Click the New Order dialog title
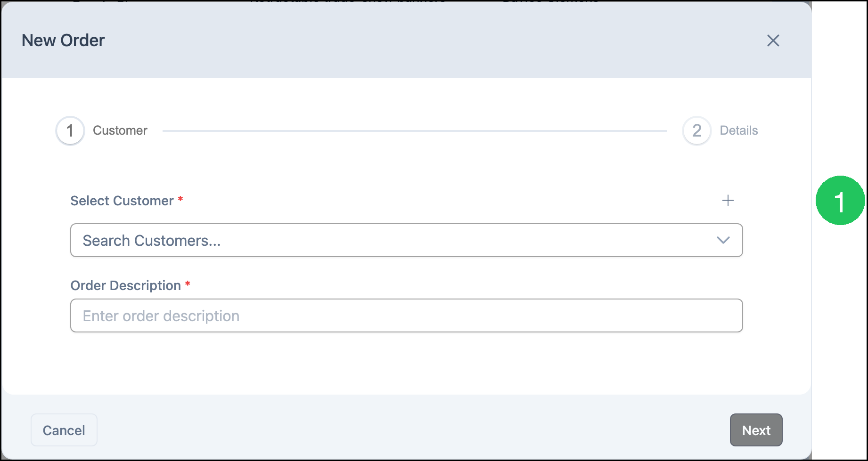This screenshot has width=868, height=461. [x=63, y=40]
